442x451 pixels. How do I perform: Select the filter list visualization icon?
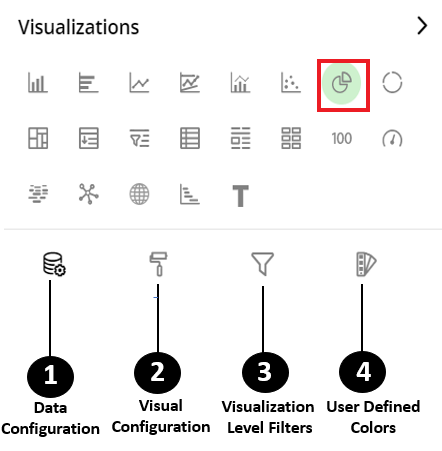pos(139,138)
